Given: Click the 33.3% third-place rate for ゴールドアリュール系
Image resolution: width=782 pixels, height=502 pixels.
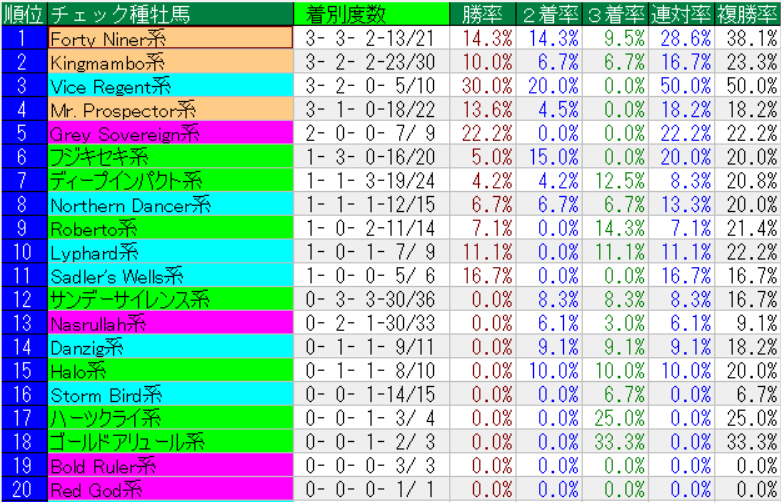Looking at the screenshot, I should click(x=615, y=441).
